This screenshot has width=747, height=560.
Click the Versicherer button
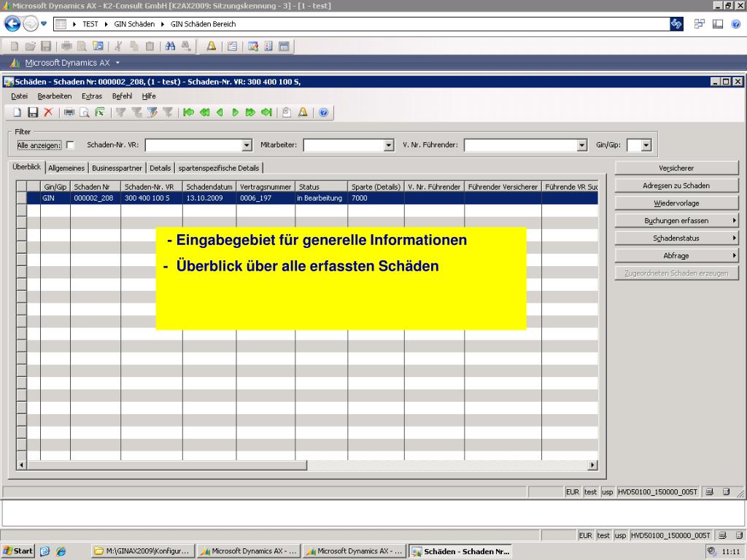(x=676, y=168)
